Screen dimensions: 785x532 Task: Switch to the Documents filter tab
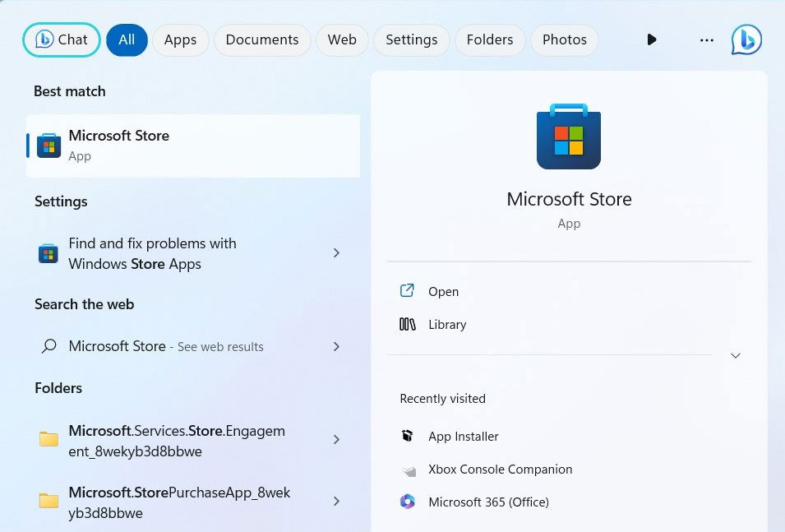point(261,39)
